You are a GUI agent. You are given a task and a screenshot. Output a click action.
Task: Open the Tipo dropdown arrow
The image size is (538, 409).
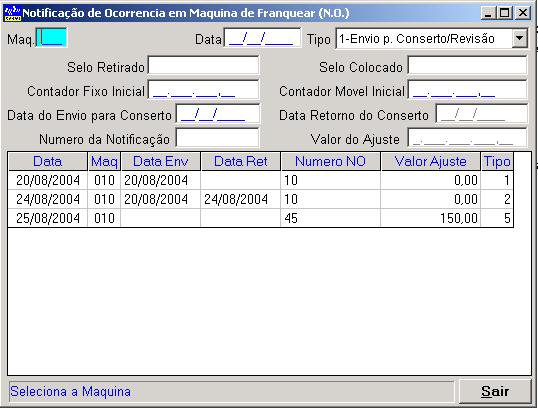click(x=519, y=38)
